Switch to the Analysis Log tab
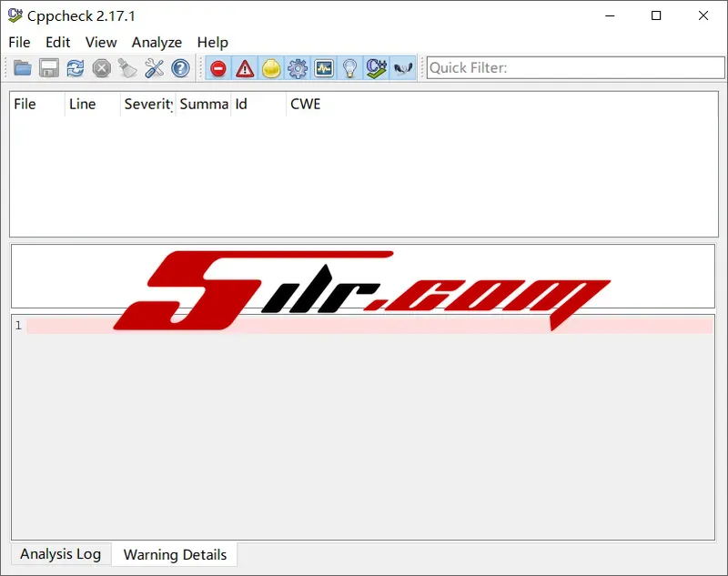Screen dimensions: 728x576 click(x=60, y=554)
